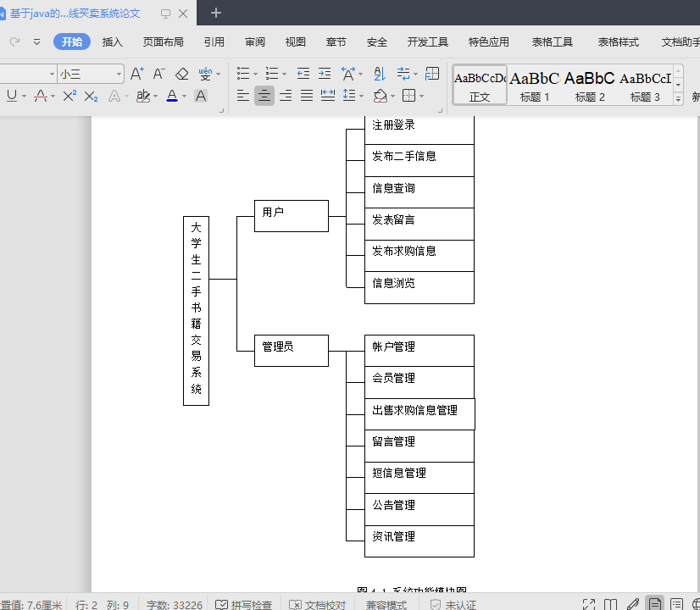Open font name dropdown arrow

coord(52,74)
